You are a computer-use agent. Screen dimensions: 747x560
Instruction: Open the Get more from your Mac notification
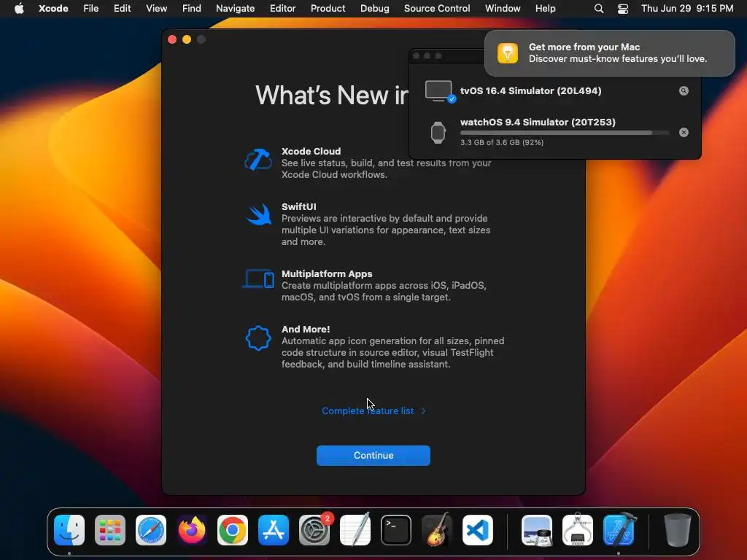[609, 52]
